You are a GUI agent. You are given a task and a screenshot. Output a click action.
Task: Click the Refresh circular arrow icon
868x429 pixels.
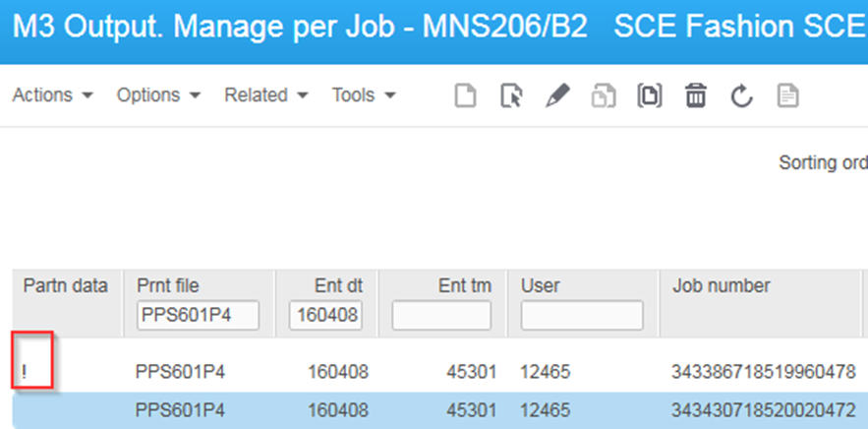[x=741, y=95]
